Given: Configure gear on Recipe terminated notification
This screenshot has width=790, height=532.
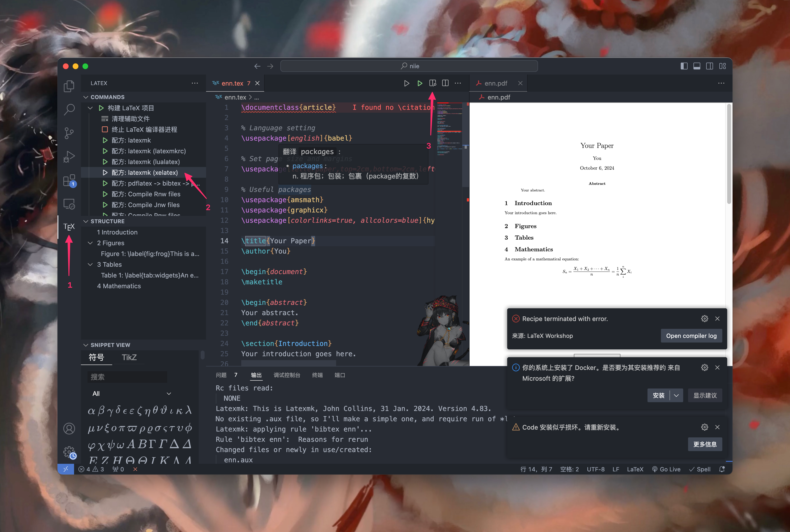Looking at the screenshot, I should [x=704, y=319].
